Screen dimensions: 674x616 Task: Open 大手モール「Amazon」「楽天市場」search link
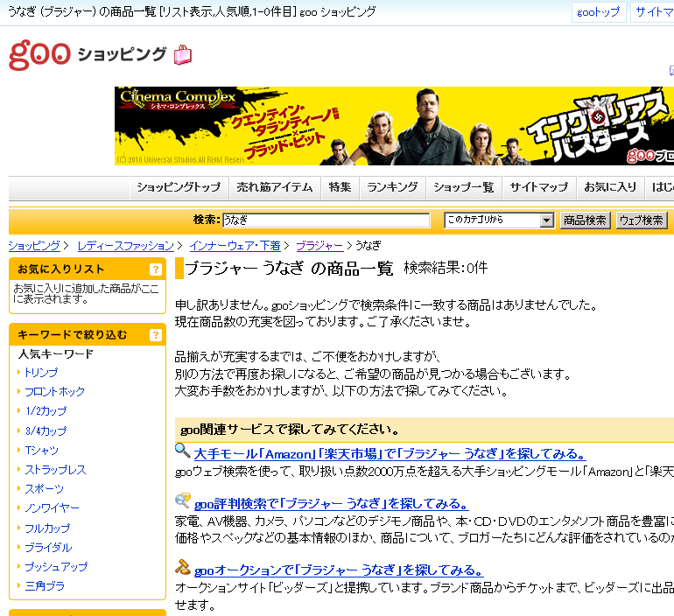click(390, 454)
